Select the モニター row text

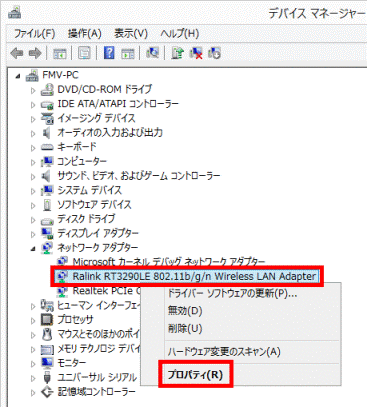(x=72, y=363)
